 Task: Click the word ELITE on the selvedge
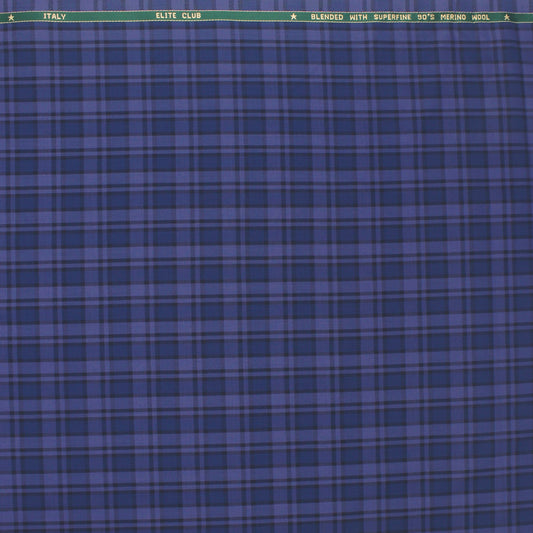(x=166, y=15)
